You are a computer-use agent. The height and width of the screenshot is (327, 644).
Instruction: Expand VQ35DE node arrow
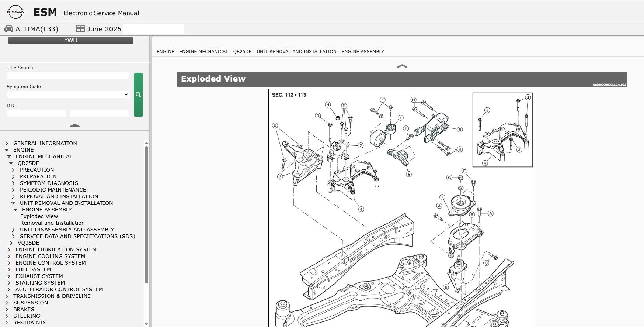coord(11,243)
